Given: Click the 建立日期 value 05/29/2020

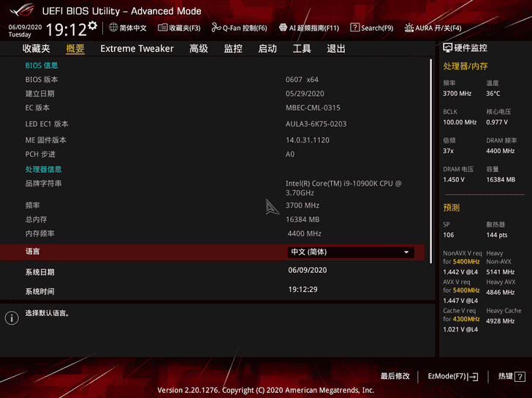Looking at the screenshot, I should tap(305, 94).
